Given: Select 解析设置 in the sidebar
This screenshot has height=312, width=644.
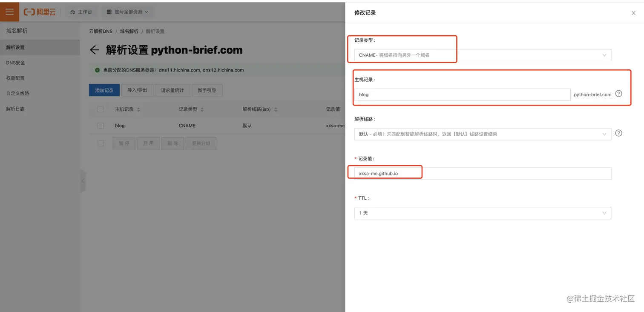Looking at the screenshot, I should (x=40, y=47).
